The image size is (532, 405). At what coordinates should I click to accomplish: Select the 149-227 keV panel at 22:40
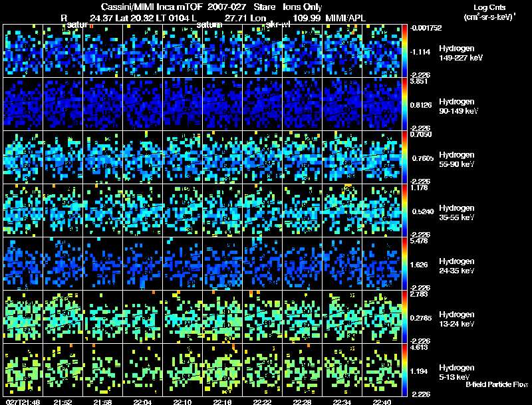point(382,51)
